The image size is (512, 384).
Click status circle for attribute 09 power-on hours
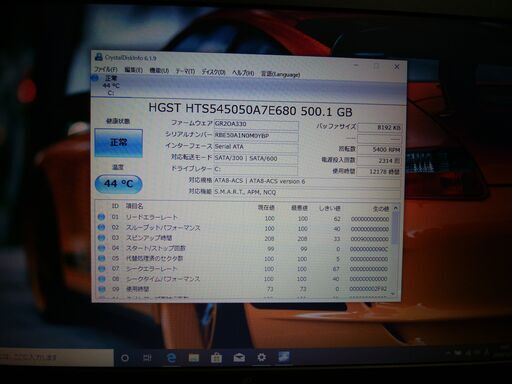[102, 289]
